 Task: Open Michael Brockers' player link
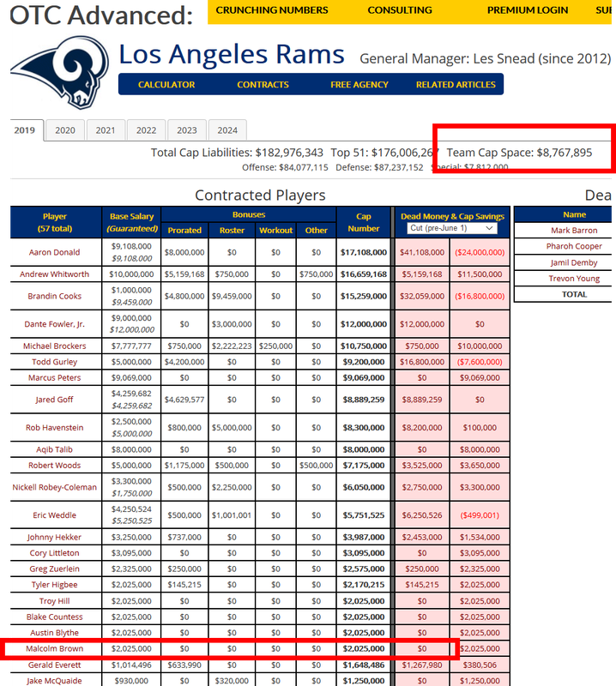(54, 346)
